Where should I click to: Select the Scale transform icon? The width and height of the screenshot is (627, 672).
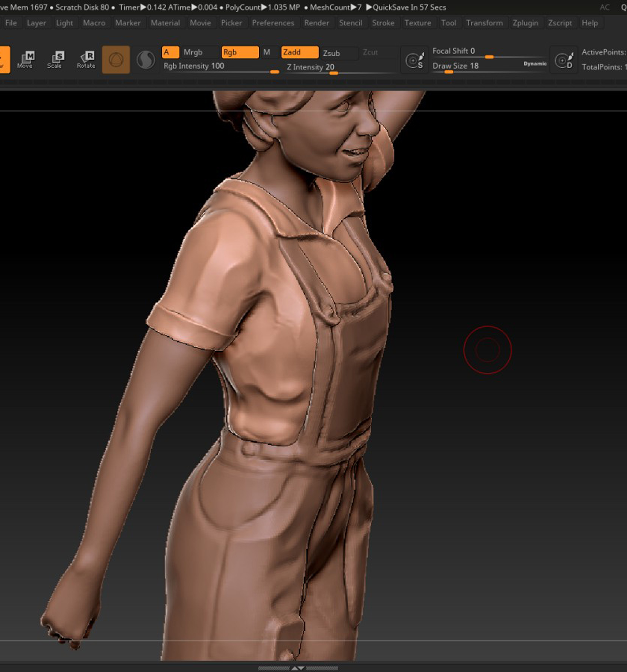(55, 60)
